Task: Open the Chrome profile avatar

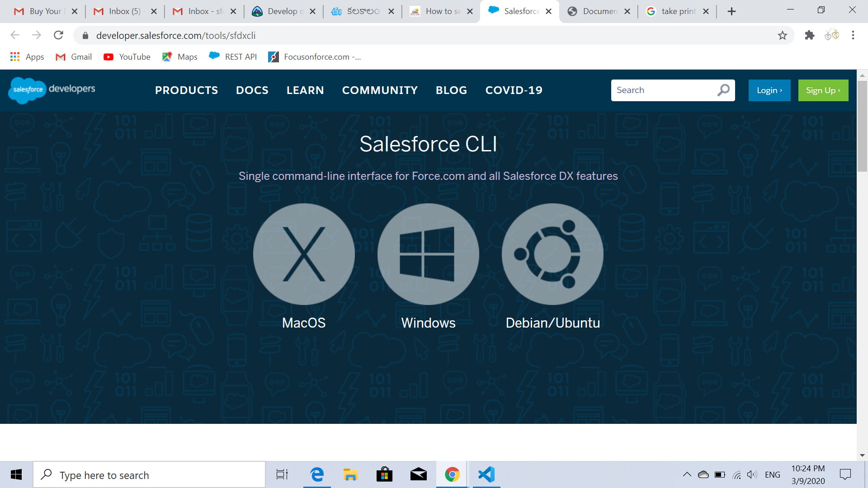Action: pos(832,35)
